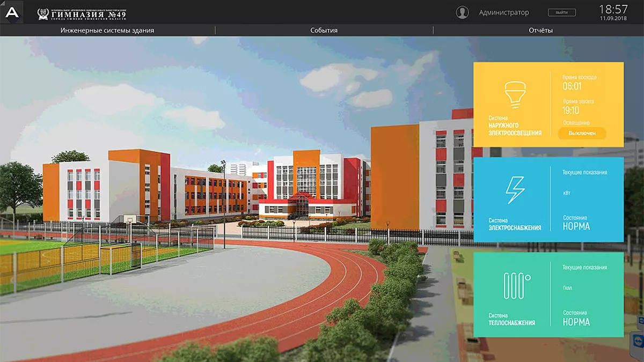This screenshot has width=644, height=362.
Task: Select the lightning bolt power supply icon
Action: click(515, 190)
